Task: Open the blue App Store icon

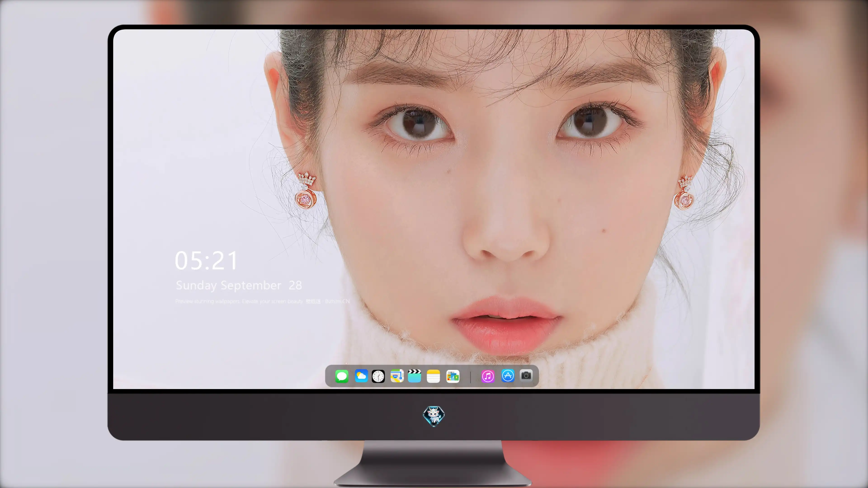Action: (508, 375)
